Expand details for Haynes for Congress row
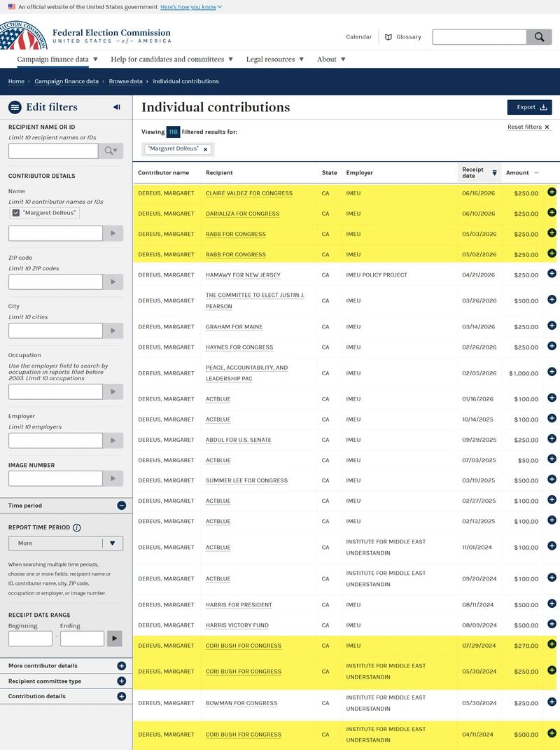This screenshot has height=750, width=560. [x=552, y=346]
